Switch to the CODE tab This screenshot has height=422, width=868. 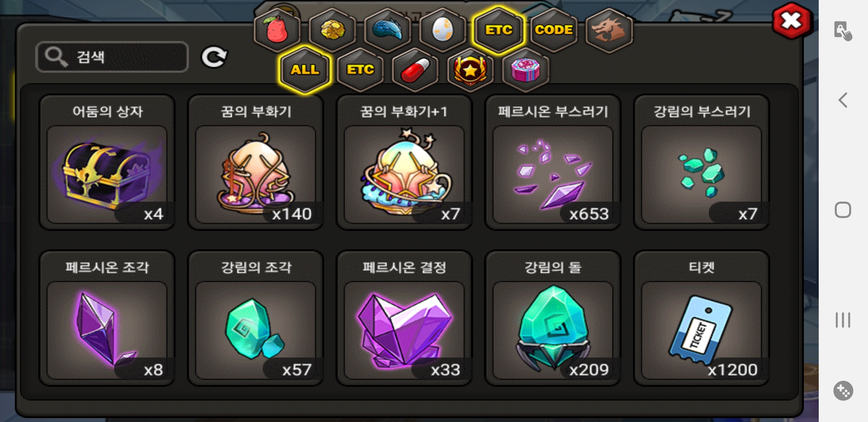point(554,30)
